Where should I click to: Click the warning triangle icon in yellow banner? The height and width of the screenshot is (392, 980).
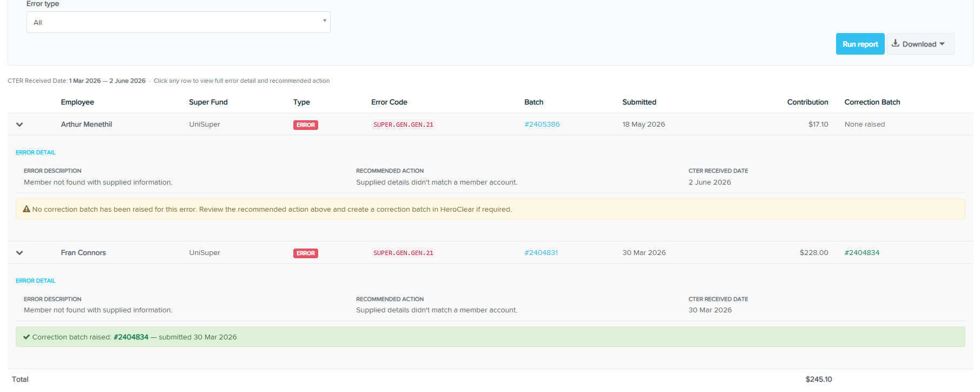point(27,209)
